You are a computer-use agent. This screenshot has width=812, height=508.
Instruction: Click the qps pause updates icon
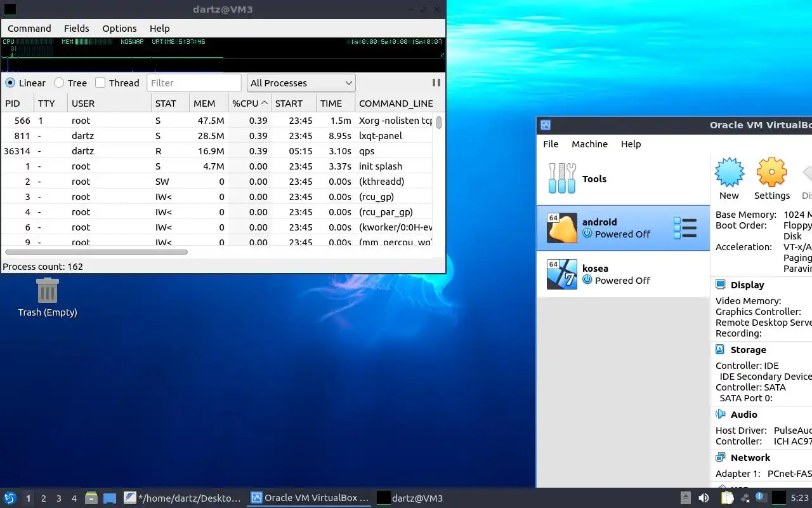pos(436,83)
